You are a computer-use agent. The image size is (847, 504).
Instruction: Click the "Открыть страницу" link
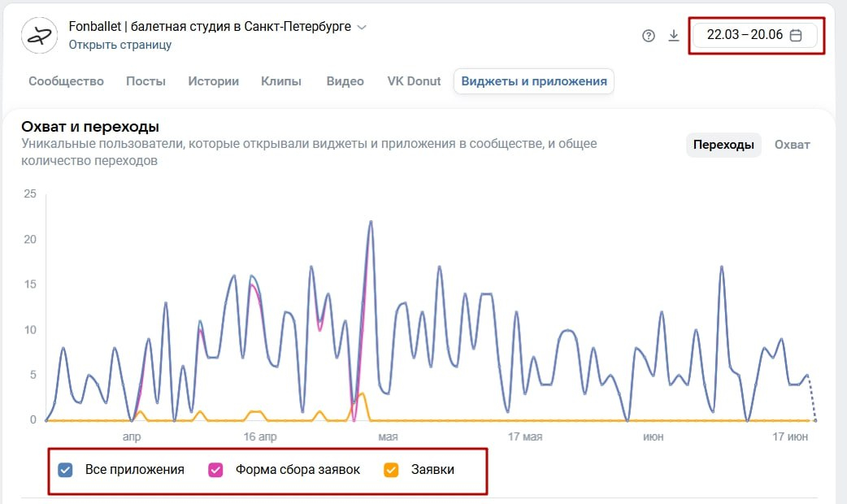pyautogui.click(x=119, y=45)
